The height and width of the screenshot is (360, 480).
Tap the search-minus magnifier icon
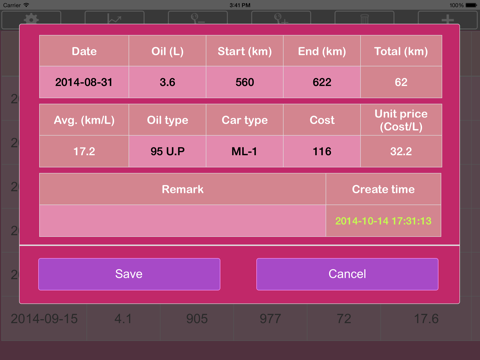point(198,19)
